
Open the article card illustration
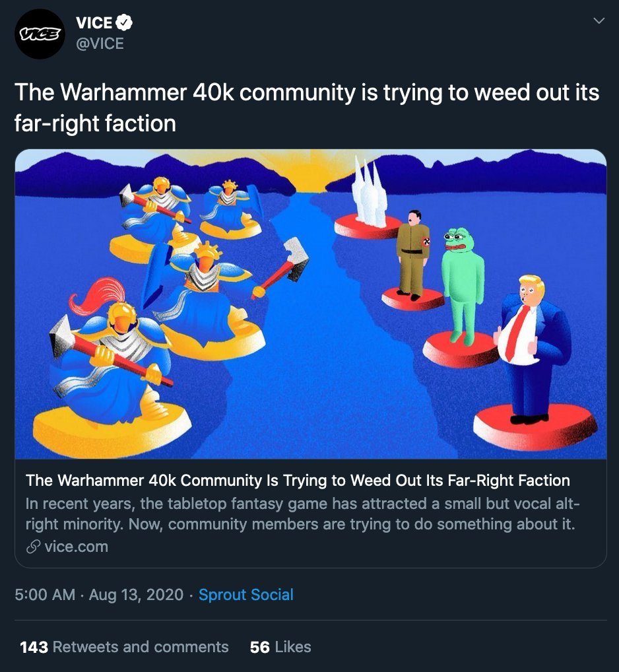[x=311, y=304]
